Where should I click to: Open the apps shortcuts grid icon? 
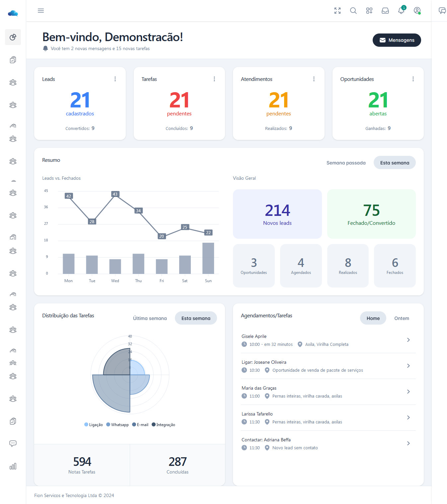pyautogui.click(x=369, y=11)
